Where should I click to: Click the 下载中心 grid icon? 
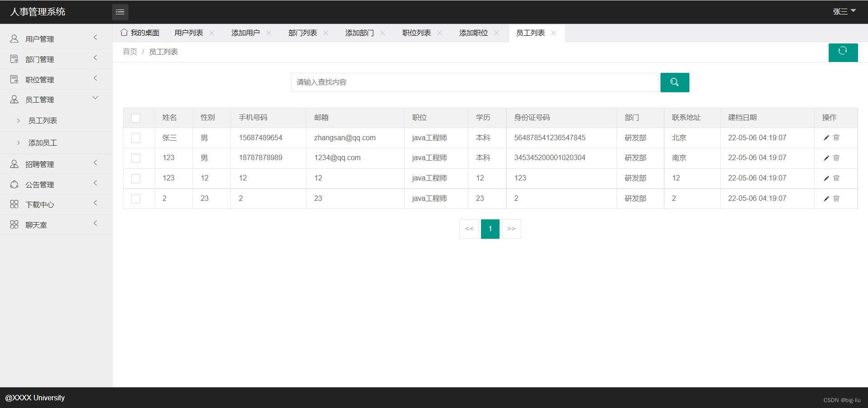(14, 204)
